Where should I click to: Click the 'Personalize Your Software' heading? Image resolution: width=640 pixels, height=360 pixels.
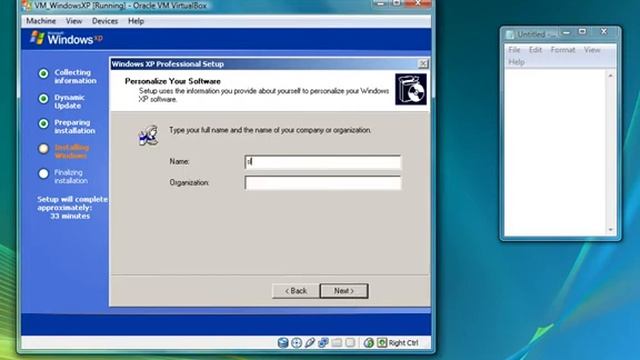point(173,81)
